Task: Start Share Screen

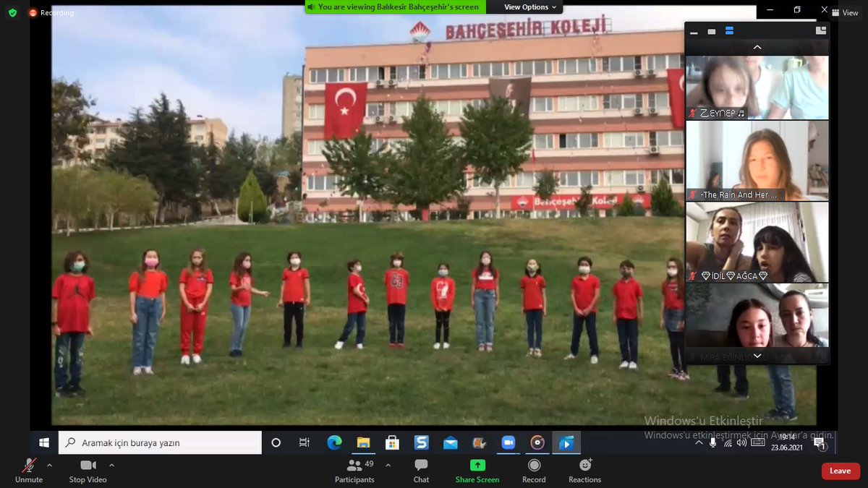Action: [477, 471]
